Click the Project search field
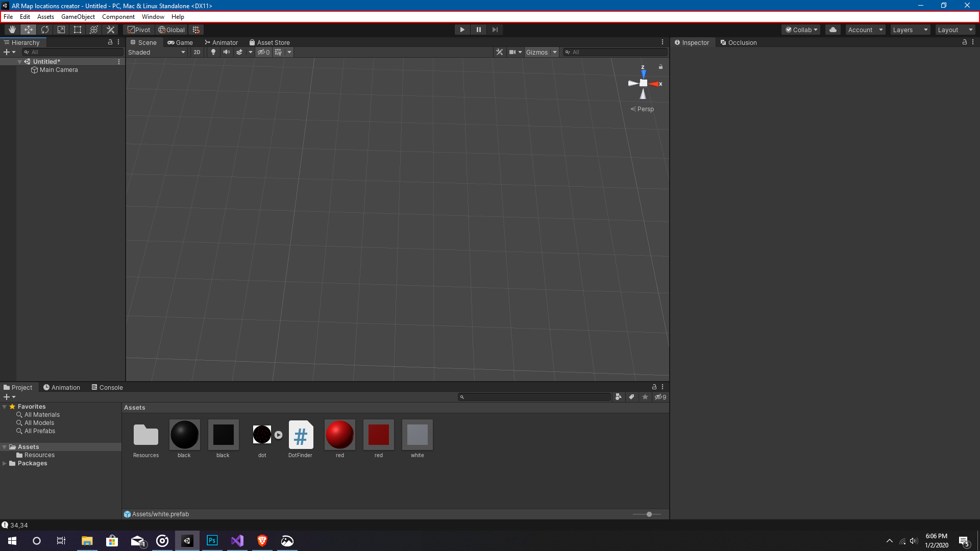 tap(534, 397)
